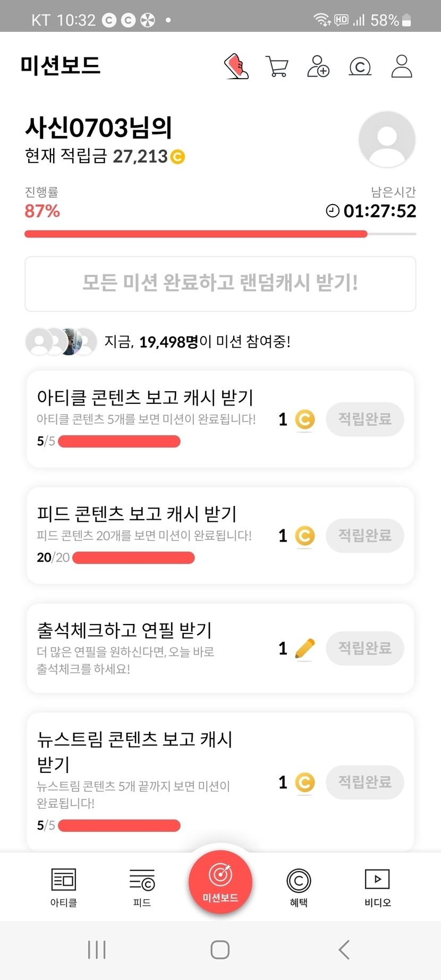The image size is (441, 980).
Task: Open the cash coin icon in header
Action: [360, 67]
